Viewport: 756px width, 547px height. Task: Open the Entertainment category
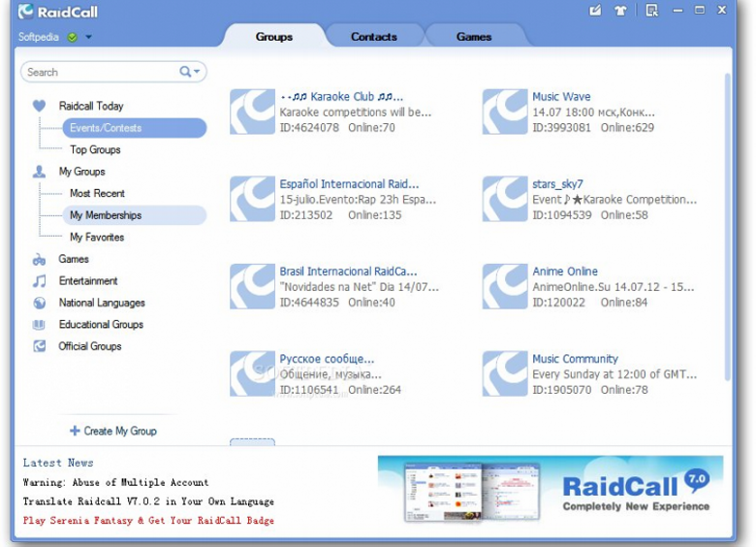pyautogui.click(x=88, y=280)
